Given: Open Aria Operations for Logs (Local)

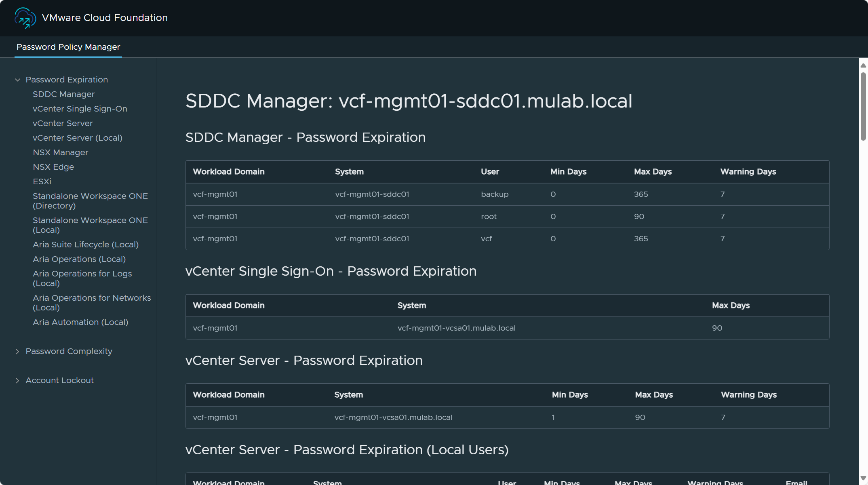Looking at the screenshot, I should pyautogui.click(x=82, y=278).
